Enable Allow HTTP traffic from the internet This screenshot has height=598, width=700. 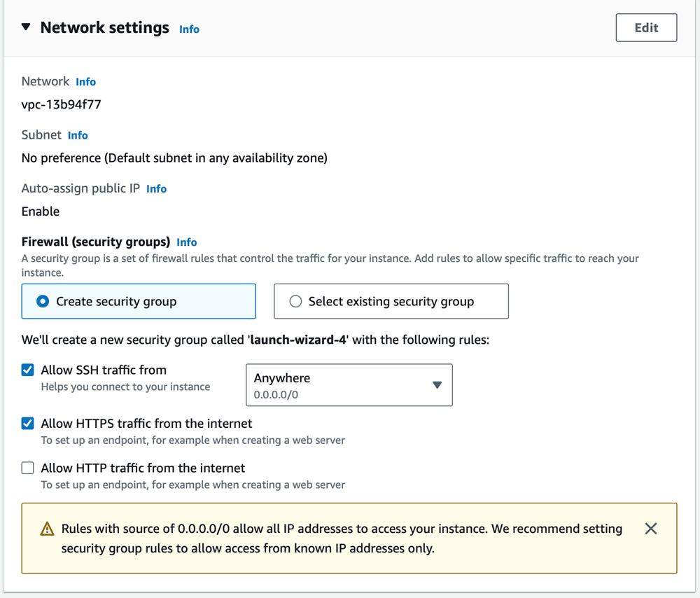pos(28,468)
